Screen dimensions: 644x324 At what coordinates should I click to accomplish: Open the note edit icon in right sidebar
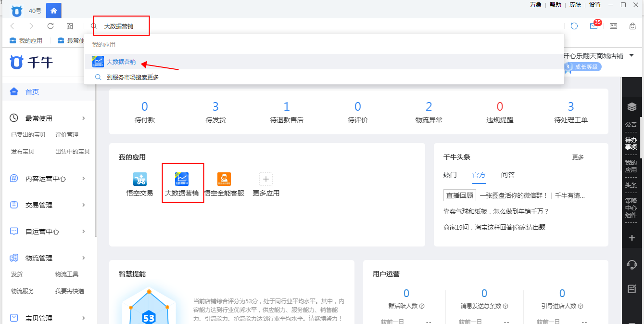pos(631,289)
